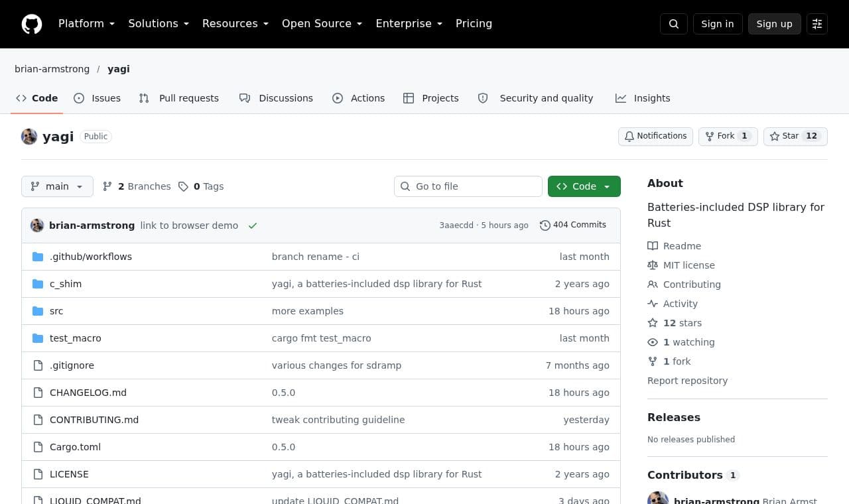Viewport: 849px width, 504px height.
Task: Open the Projects tab
Action: [431, 98]
